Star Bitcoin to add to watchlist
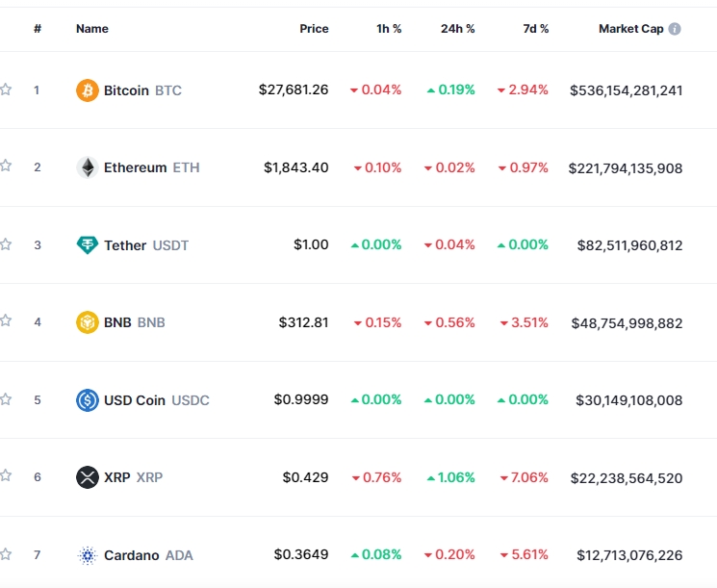The height and width of the screenshot is (588, 717). [6, 89]
